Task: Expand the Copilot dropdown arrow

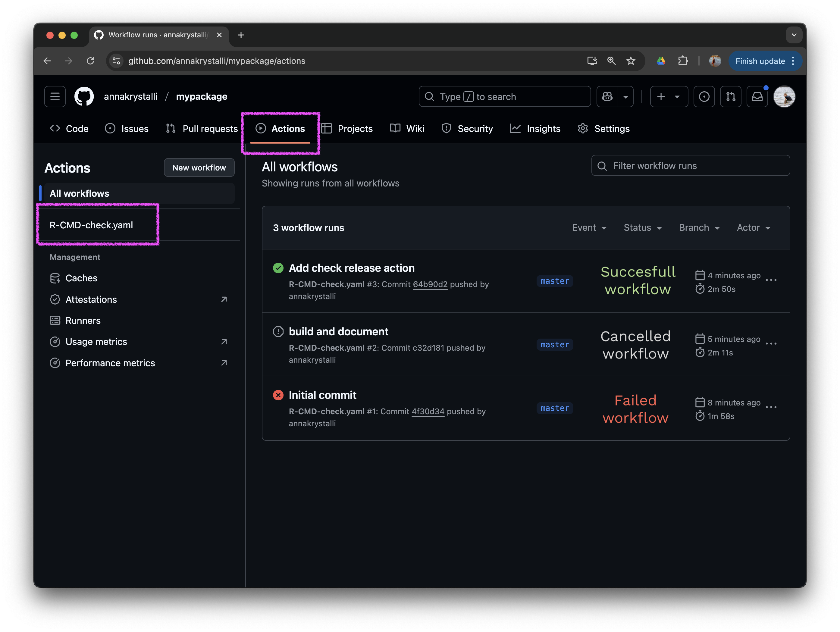Action: [625, 97]
